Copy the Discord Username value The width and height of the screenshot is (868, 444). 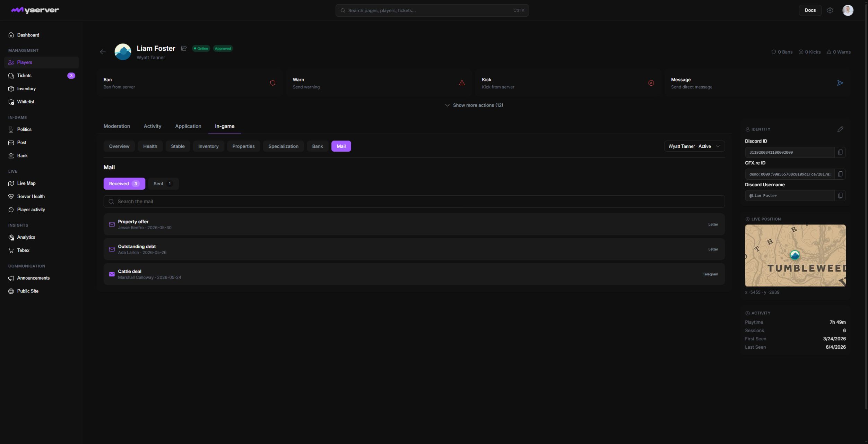[x=840, y=196]
